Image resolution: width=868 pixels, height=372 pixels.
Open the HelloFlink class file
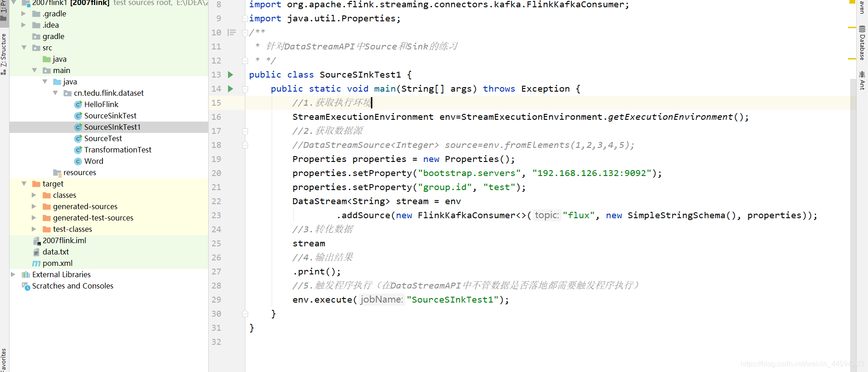click(101, 104)
